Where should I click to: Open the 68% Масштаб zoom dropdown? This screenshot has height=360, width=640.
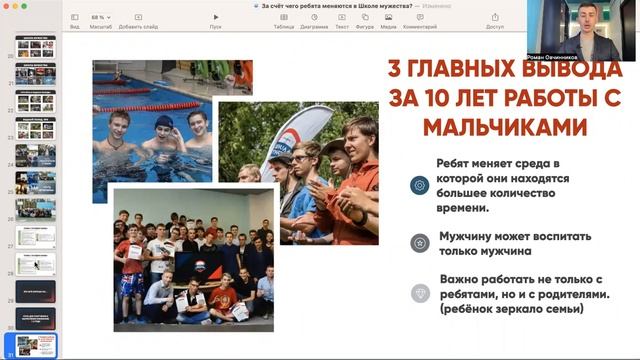[x=100, y=21]
